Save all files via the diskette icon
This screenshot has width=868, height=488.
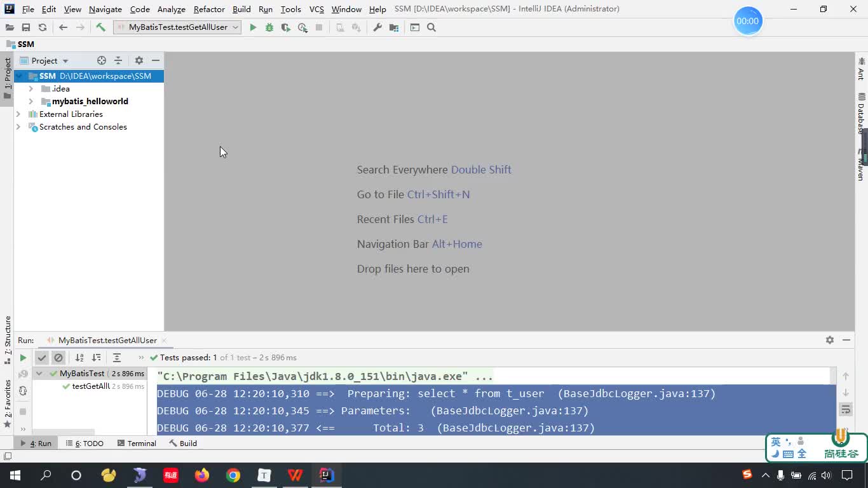pos(26,27)
